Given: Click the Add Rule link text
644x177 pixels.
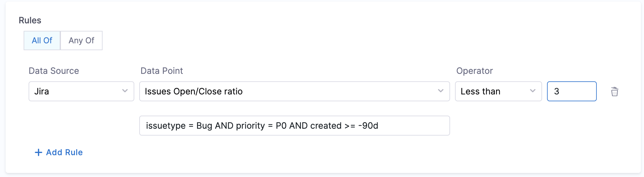Looking at the screenshot, I should (x=64, y=152).
